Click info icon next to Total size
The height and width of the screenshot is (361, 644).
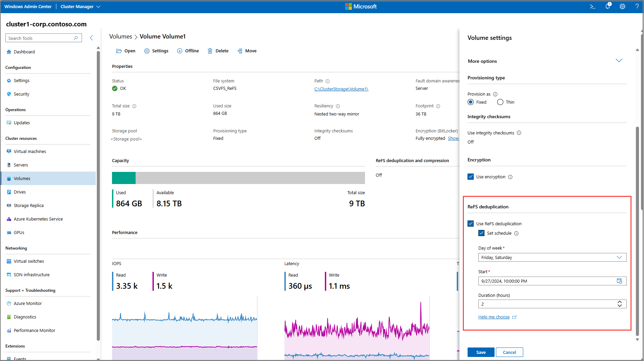point(134,106)
